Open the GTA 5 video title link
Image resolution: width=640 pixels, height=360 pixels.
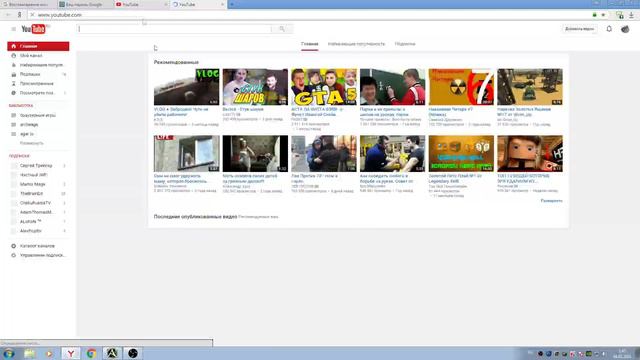coord(318,112)
